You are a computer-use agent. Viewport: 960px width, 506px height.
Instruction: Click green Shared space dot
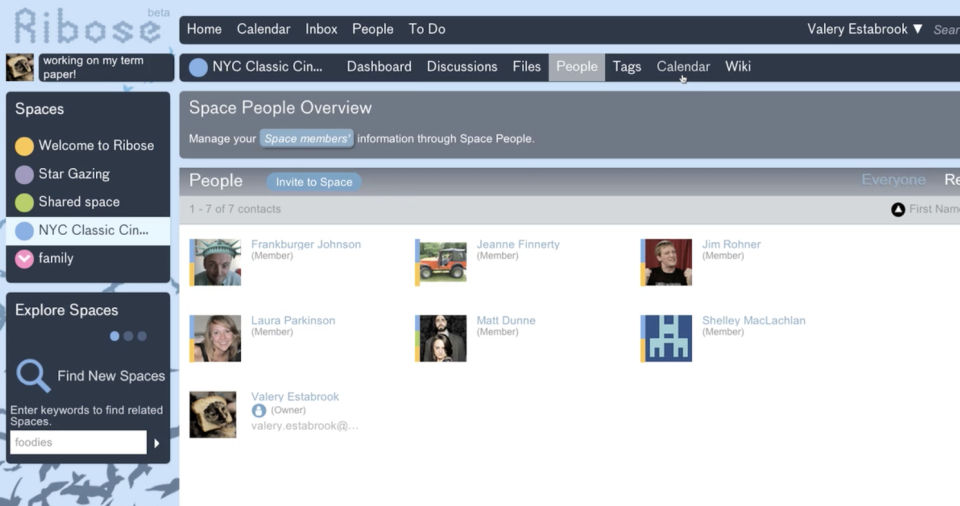(24, 202)
